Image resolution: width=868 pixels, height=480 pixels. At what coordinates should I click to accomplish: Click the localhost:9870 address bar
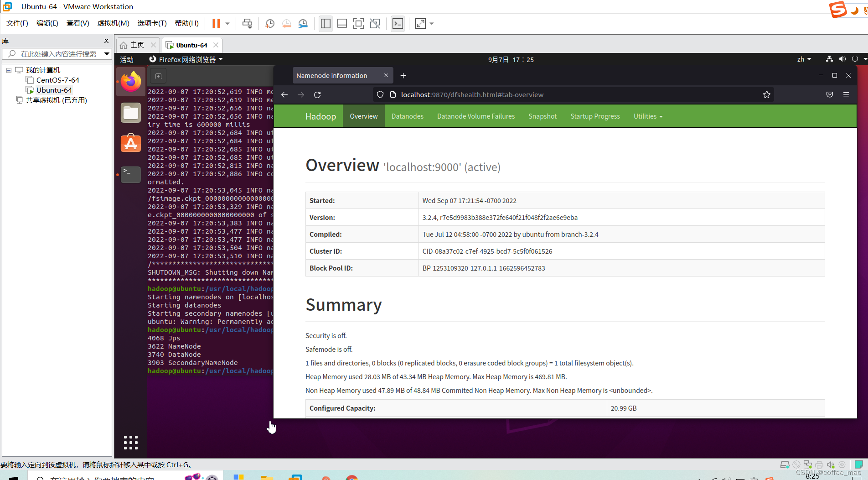(574, 95)
